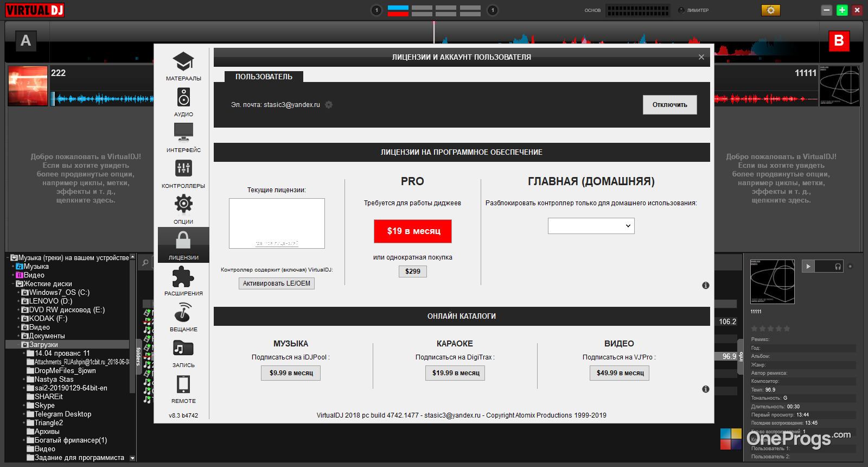Select the Skype folder
This screenshot has height=467, width=868.
click(x=41, y=406)
